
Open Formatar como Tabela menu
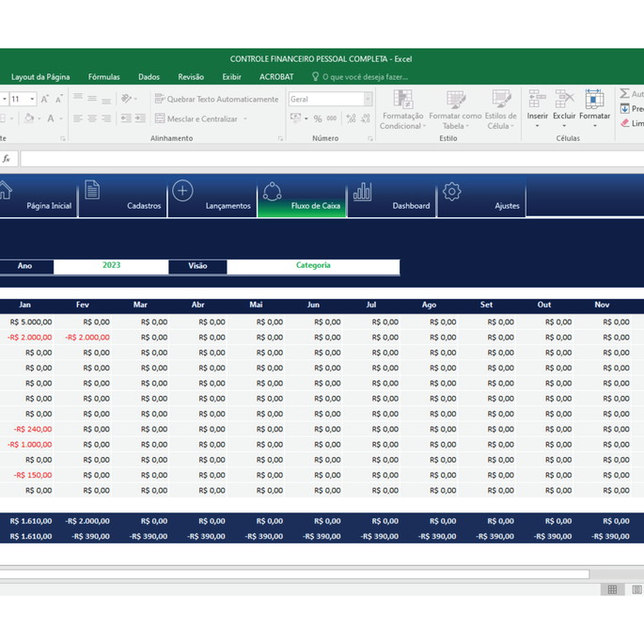click(455, 109)
